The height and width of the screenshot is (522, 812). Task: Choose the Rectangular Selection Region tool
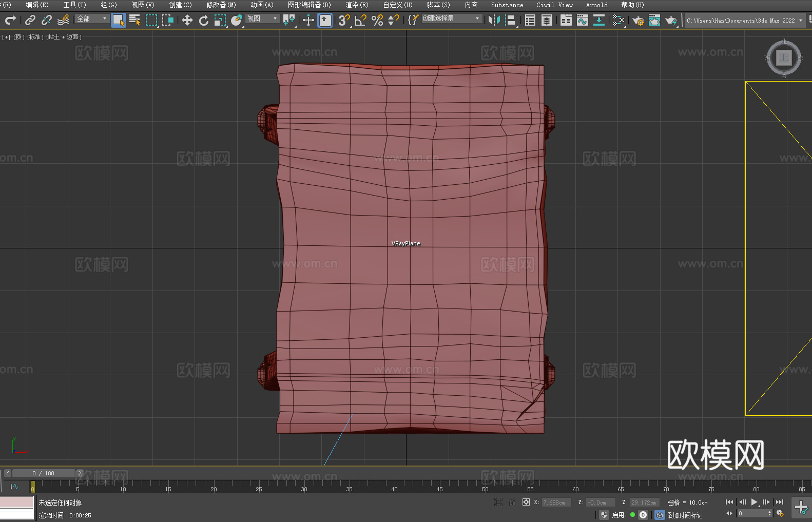point(151,20)
